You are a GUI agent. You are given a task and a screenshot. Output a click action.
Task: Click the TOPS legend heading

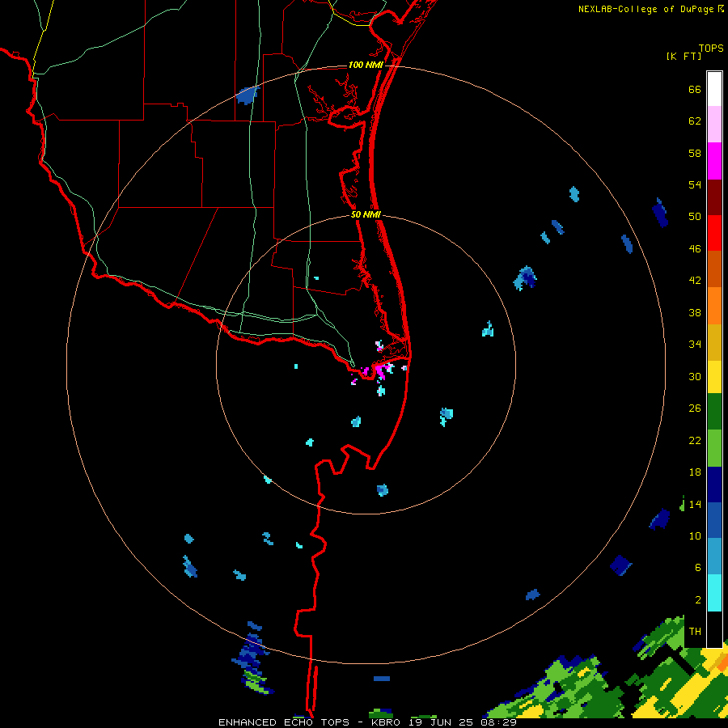(x=711, y=48)
